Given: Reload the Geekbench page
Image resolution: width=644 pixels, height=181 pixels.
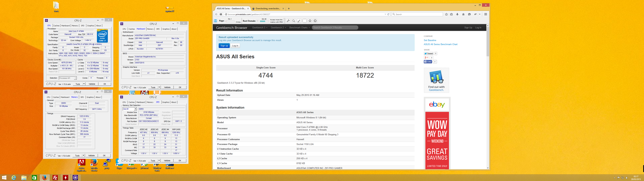Looking at the screenshot, I should (x=388, y=14).
